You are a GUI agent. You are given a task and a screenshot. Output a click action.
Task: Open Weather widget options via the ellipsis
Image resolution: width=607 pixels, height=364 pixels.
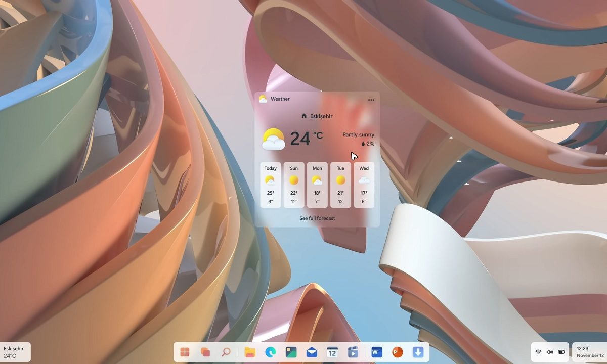(371, 100)
